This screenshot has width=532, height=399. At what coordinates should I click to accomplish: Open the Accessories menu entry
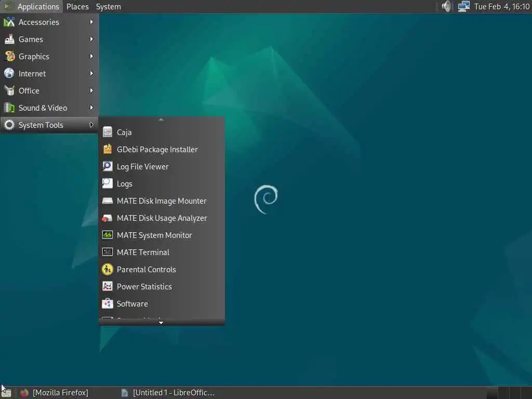49,22
